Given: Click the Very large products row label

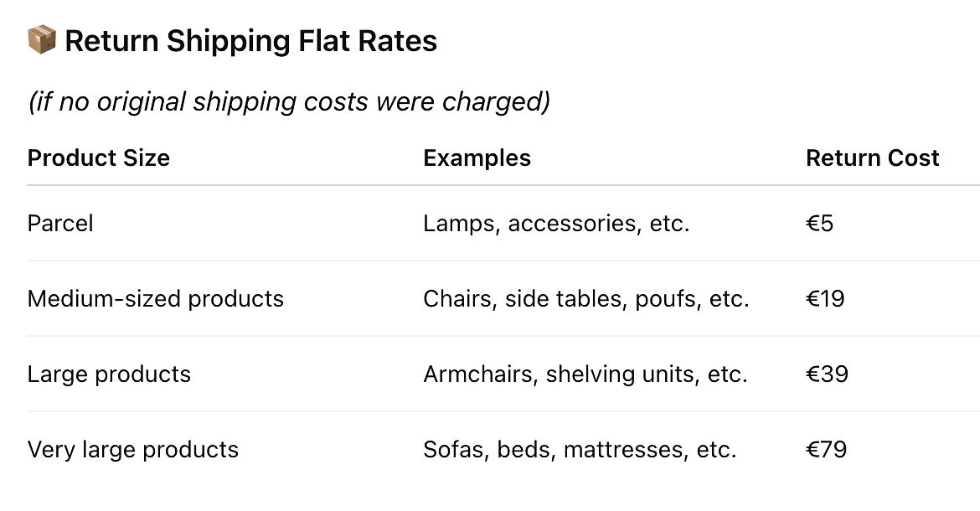Looking at the screenshot, I should pyautogui.click(x=133, y=450).
